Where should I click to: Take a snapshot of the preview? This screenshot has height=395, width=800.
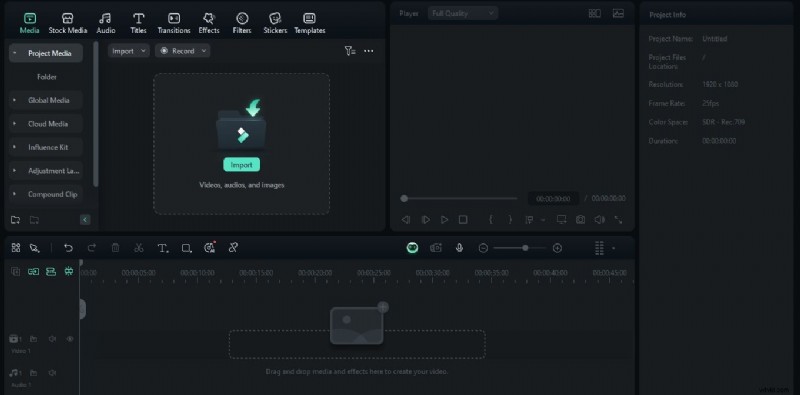coord(581,219)
